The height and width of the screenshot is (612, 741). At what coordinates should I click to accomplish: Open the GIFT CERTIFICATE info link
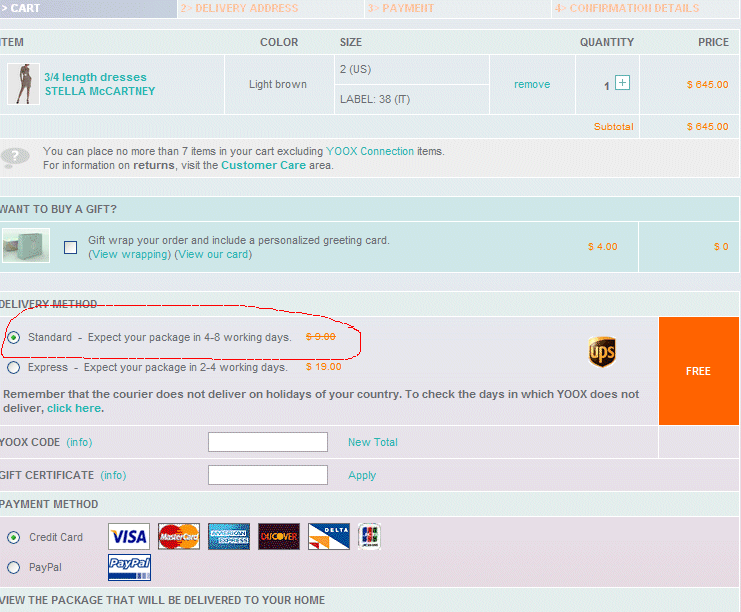tap(113, 475)
